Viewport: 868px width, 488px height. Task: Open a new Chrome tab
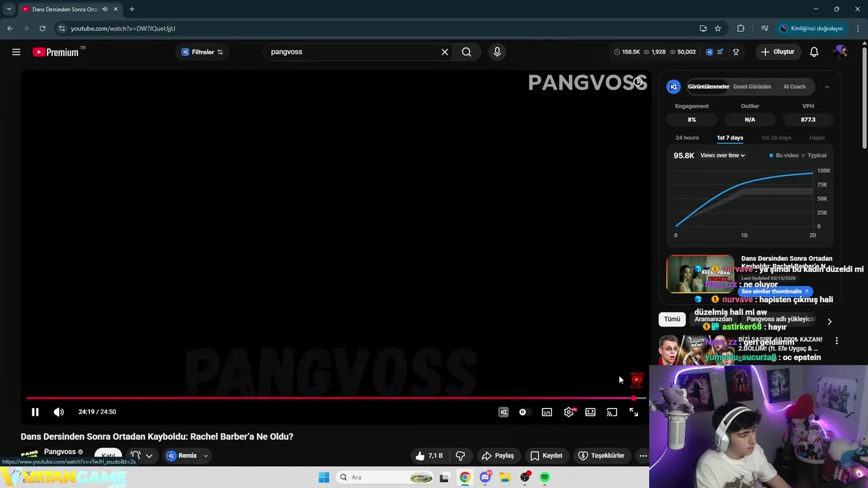[132, 9]
